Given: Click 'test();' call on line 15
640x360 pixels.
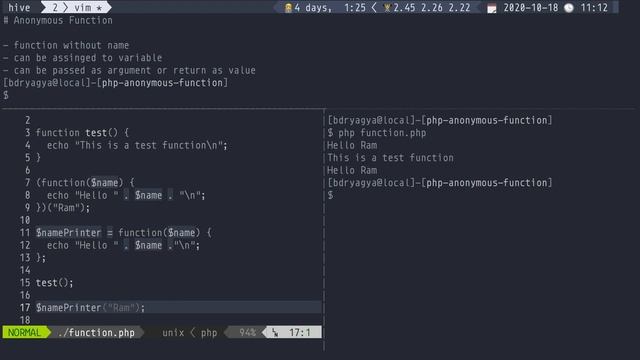Looking at the screenshot, I should 55,282.
